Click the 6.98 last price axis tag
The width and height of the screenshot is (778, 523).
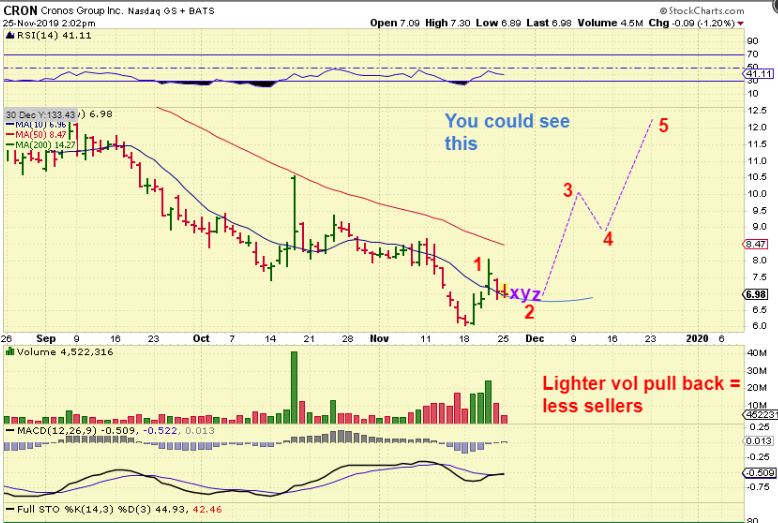[756, 294]
